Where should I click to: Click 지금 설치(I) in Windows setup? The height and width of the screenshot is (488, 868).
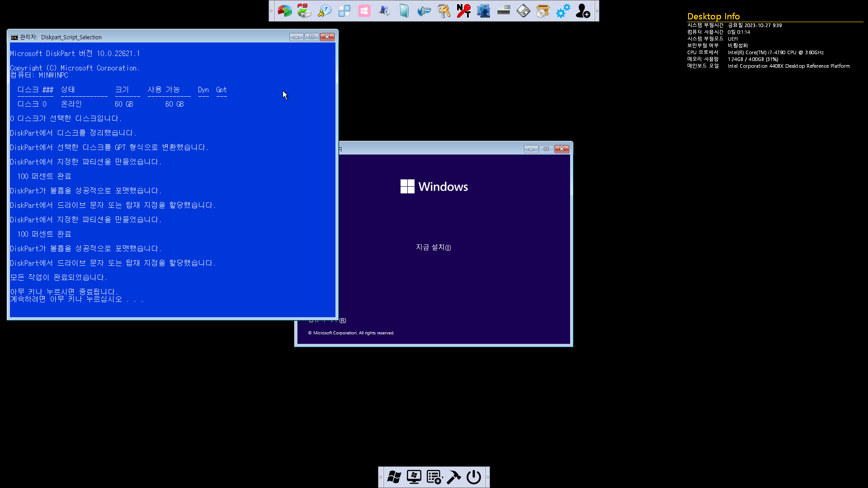[434, 247]
